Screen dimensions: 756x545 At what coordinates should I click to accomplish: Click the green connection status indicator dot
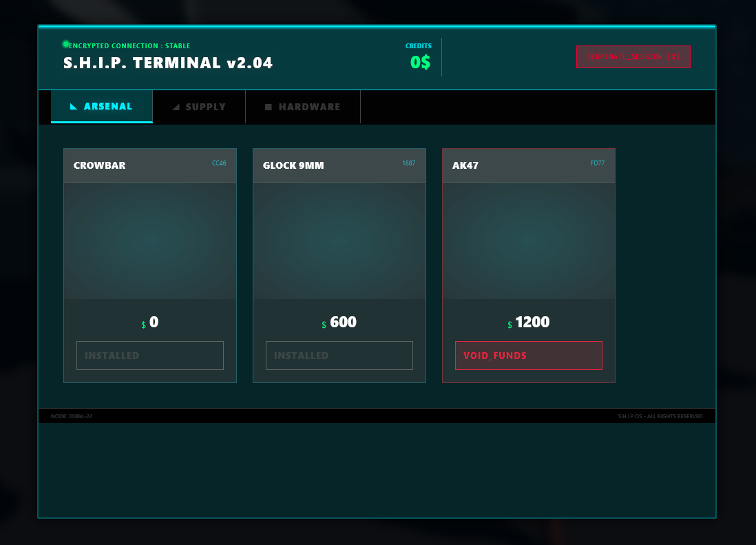[x=66, y=44]
